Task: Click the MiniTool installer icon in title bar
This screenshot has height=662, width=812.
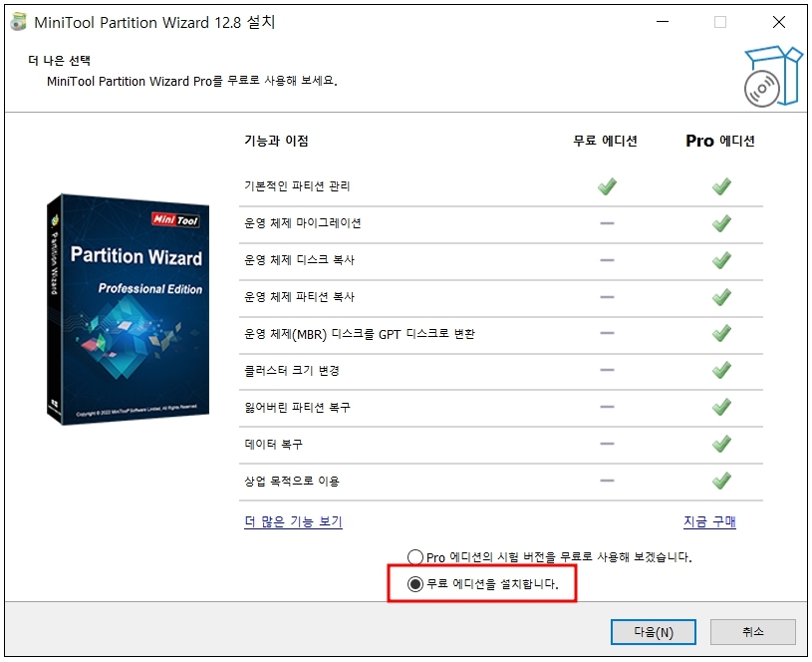Action: coord(19,22)
